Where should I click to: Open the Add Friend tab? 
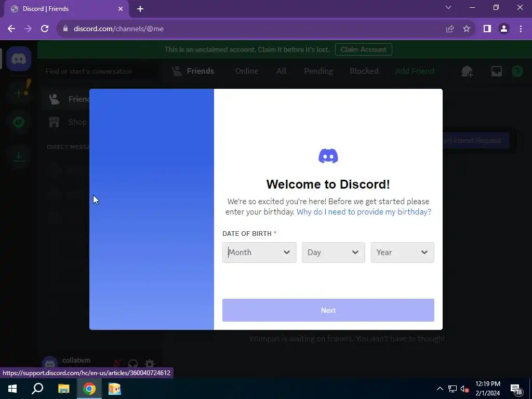[414, 71]
